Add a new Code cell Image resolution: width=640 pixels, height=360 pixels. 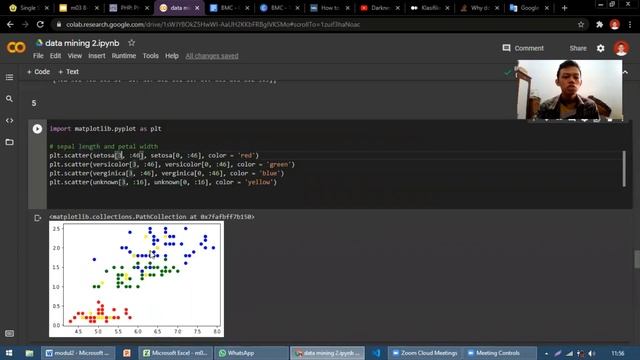pyautogui.click(x=38, y=72)
